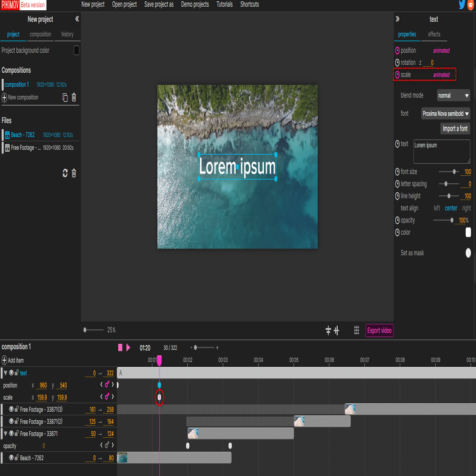Open the project background color swatch

click(76, 50)
